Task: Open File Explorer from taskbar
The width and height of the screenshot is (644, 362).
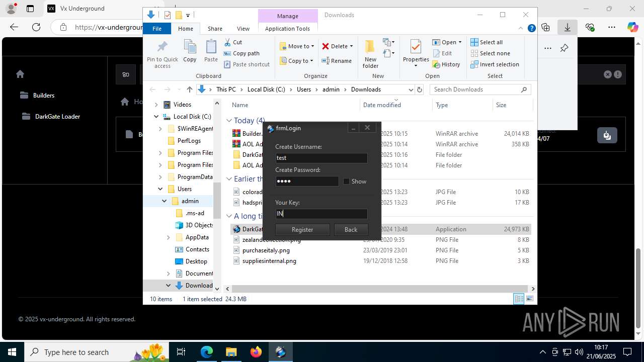Action: [231, 352]
